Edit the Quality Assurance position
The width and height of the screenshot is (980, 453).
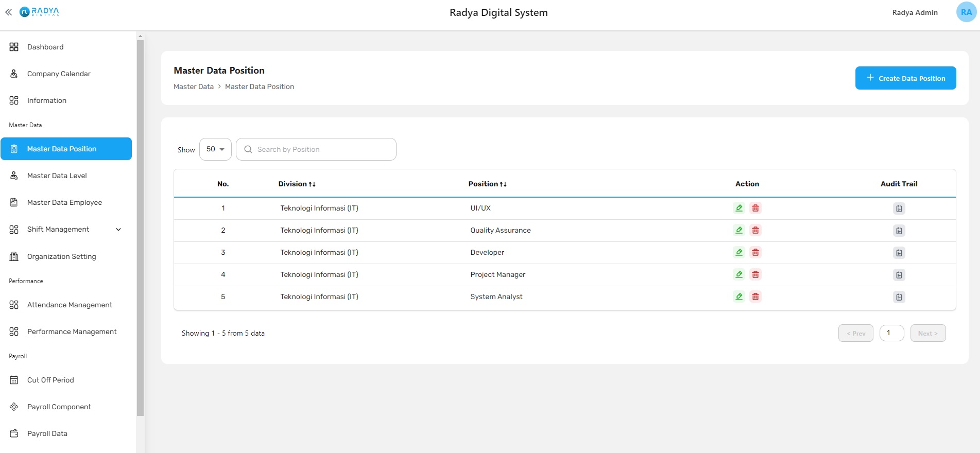point(739,230)
